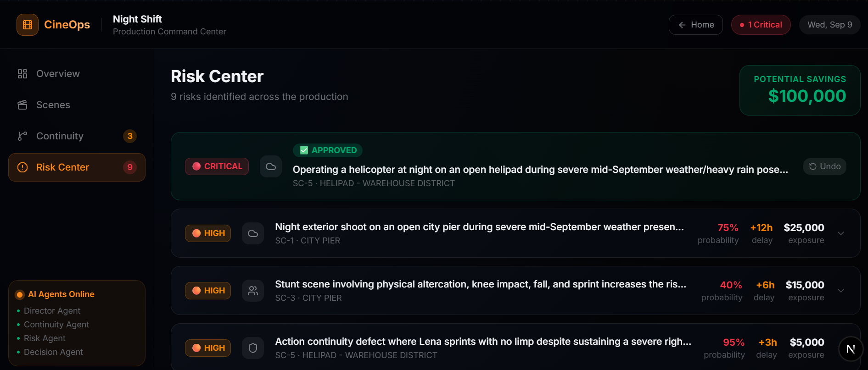
Task: Click the people icon on stunt scene risk
Action: pos(253,291)
